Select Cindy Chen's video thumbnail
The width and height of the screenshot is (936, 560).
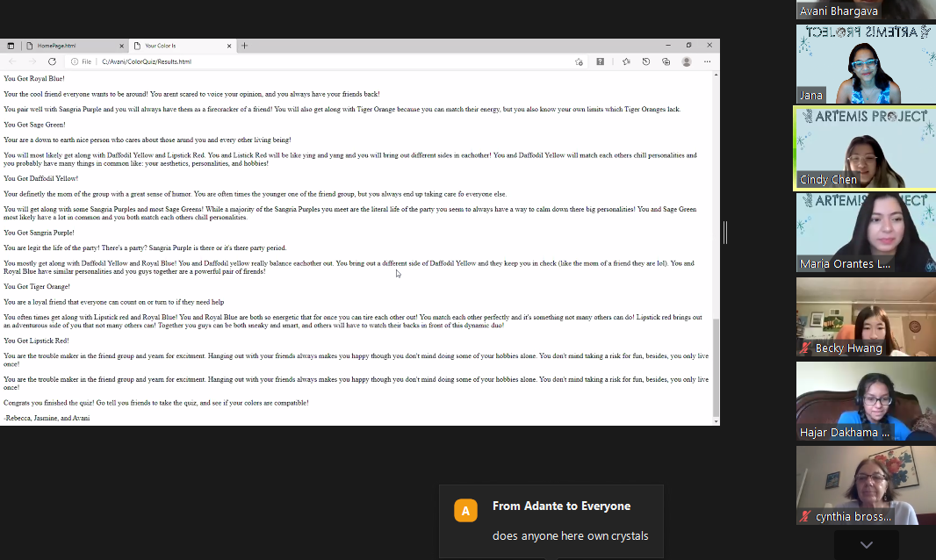(865, 147)
